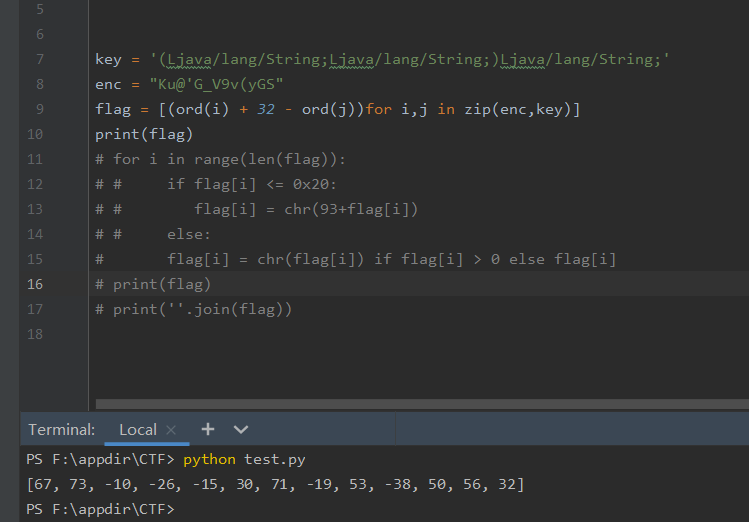Add a new terminal session
Screen dimensions: 749x522
[x=208, y=429]
